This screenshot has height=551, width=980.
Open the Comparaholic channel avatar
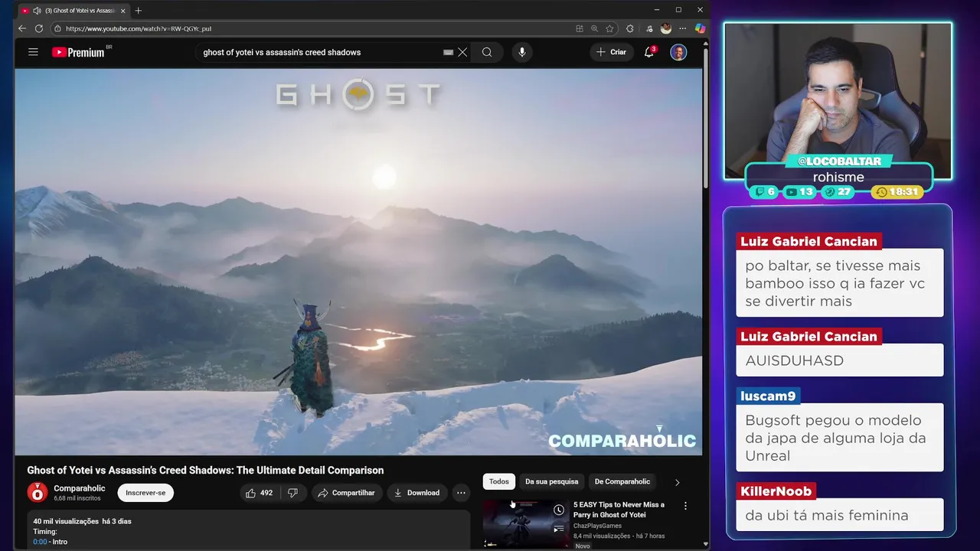point(38,492)
